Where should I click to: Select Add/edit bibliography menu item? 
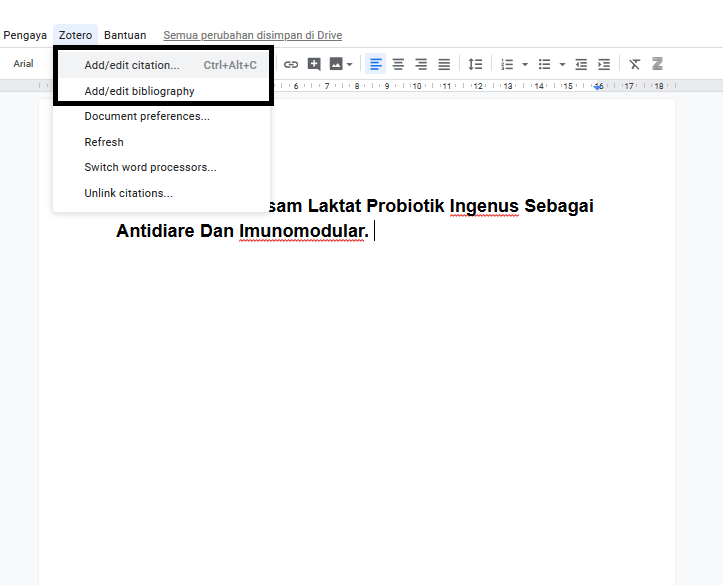pyautogui.click(x=139, y=91)
